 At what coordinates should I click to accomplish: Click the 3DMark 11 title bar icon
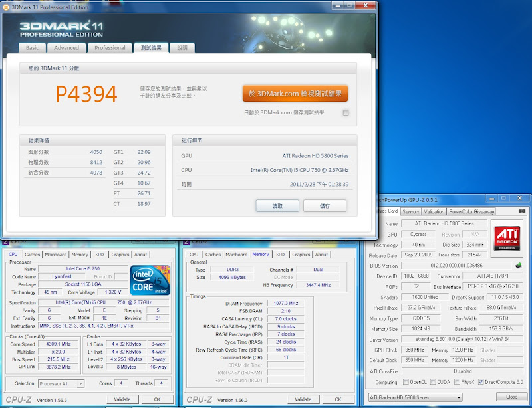6,7
